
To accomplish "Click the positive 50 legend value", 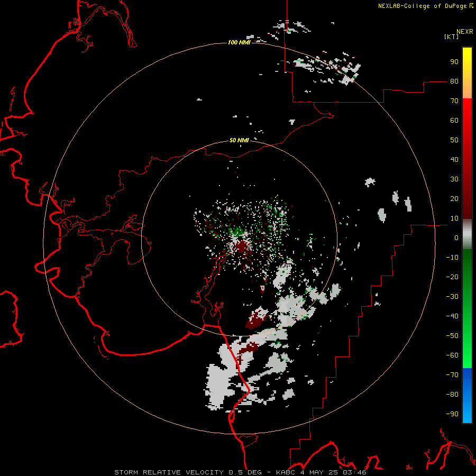I will [x=454, y=140].
